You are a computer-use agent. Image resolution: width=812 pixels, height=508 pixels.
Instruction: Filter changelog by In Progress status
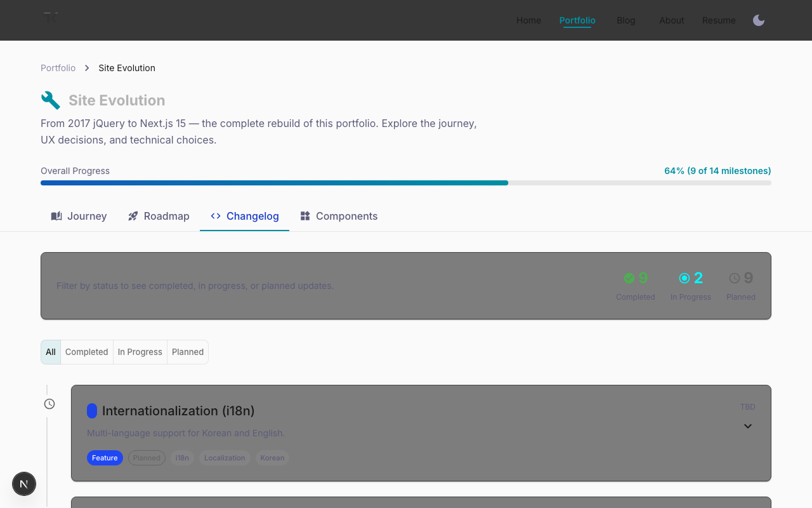click(140, 352)
